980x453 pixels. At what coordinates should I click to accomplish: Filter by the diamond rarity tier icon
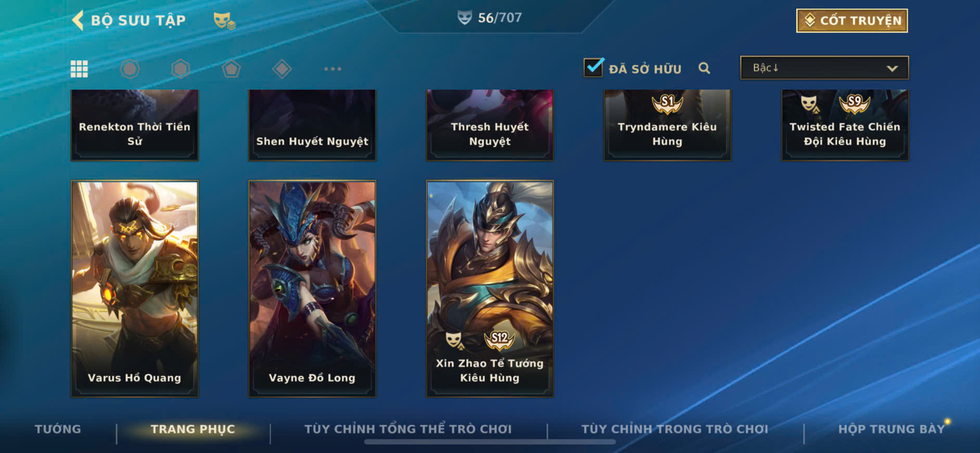tap(282, 69)
